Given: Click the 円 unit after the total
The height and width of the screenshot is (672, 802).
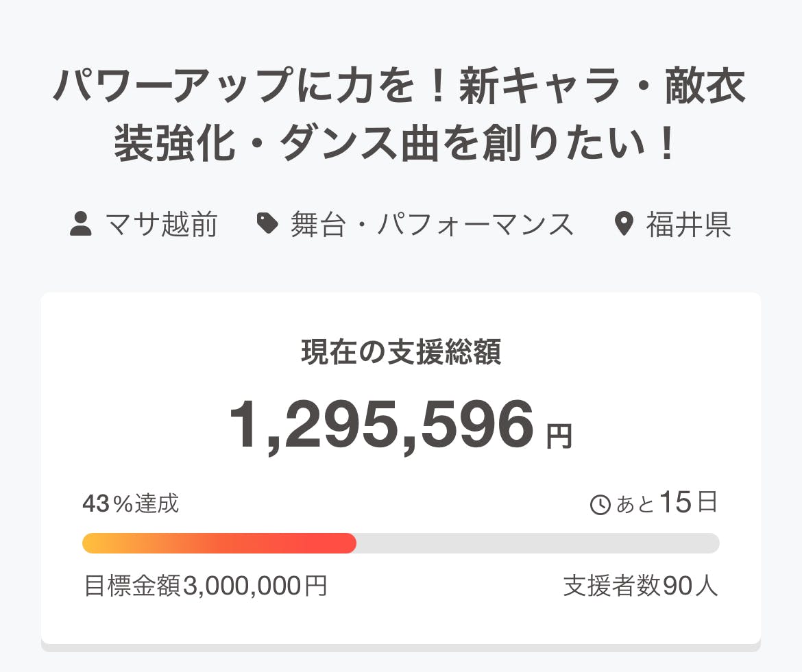Looking at the screenshot, I should 559,437.
